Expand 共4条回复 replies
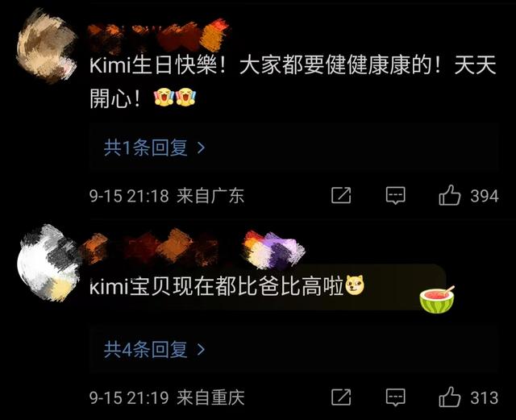The width and height of the screenshot is (516, 420). pos(155,350)
